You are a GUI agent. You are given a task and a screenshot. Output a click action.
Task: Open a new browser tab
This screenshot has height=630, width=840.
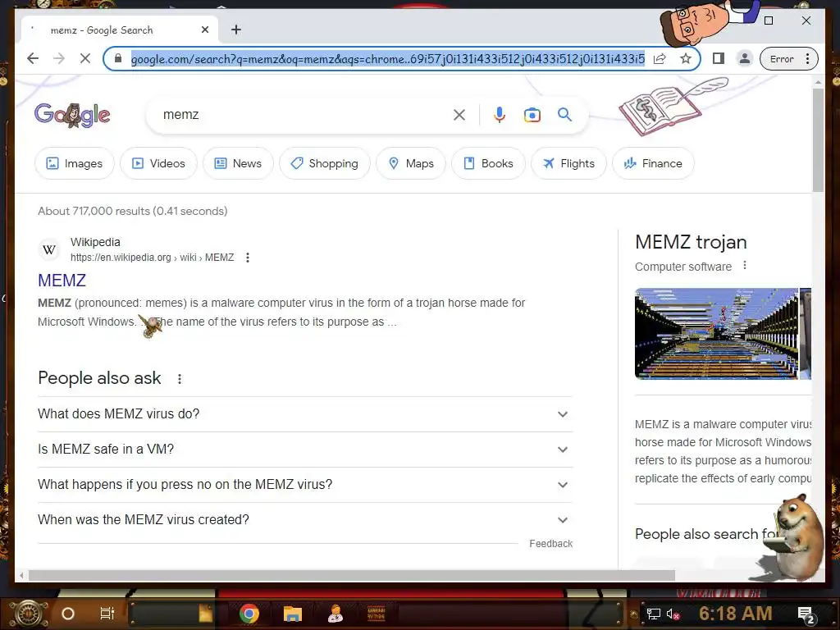[236, 30]
